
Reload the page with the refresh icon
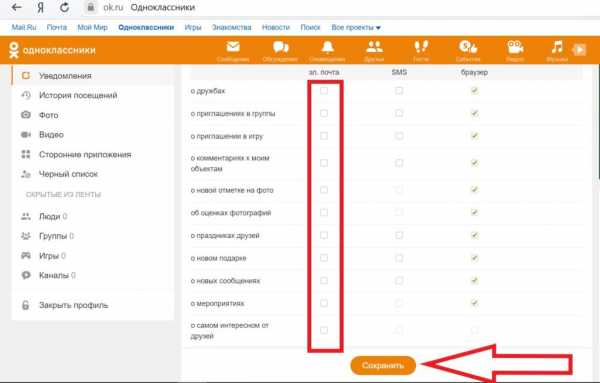pos(65,7)
